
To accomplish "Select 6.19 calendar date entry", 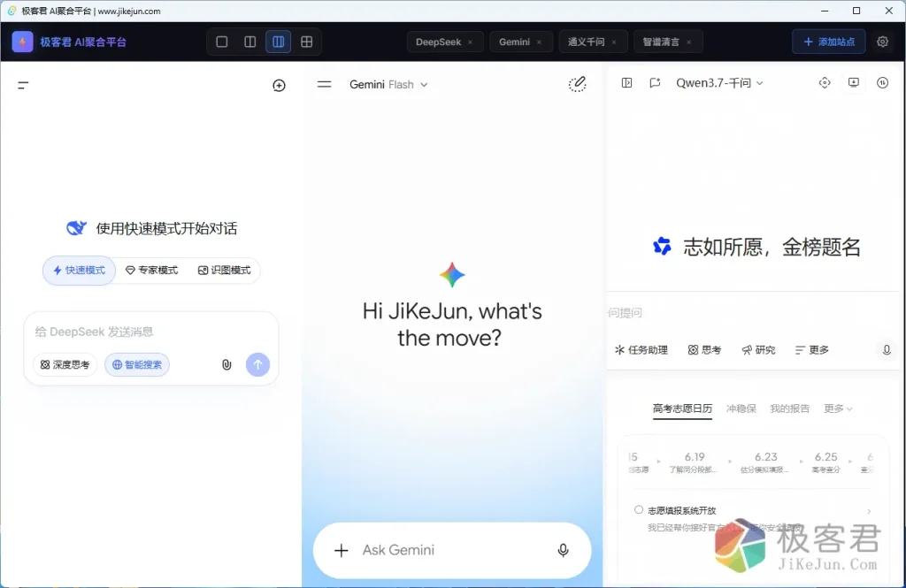I will pyautogui.click(x=694, y=462).
